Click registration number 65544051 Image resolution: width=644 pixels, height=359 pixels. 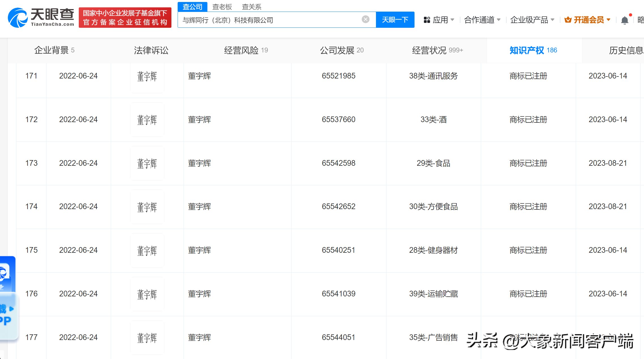pos(339,337)
